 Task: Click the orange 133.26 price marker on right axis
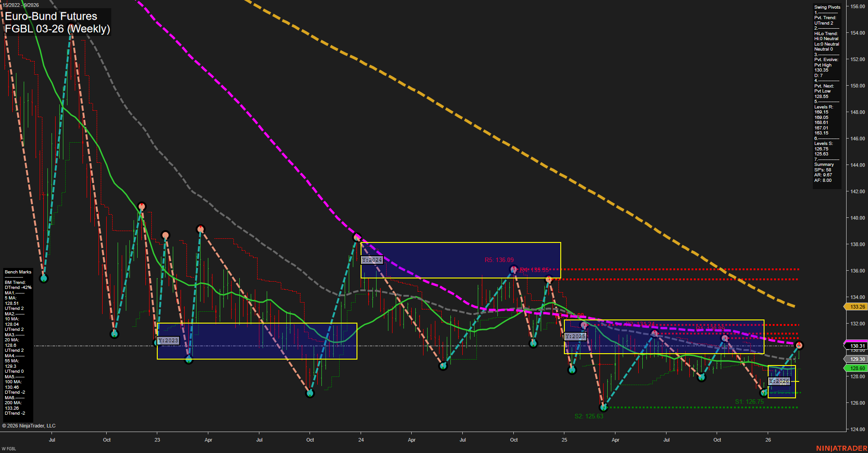[x=859, y=307]
